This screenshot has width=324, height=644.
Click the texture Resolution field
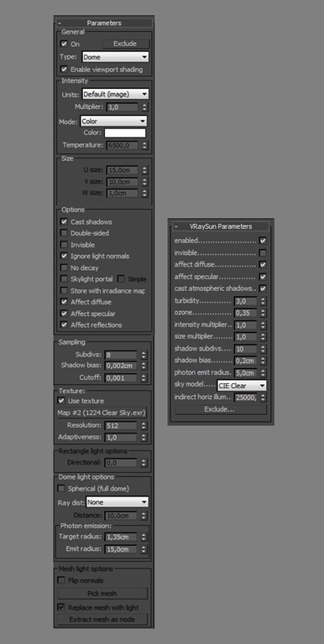(121, 425)
